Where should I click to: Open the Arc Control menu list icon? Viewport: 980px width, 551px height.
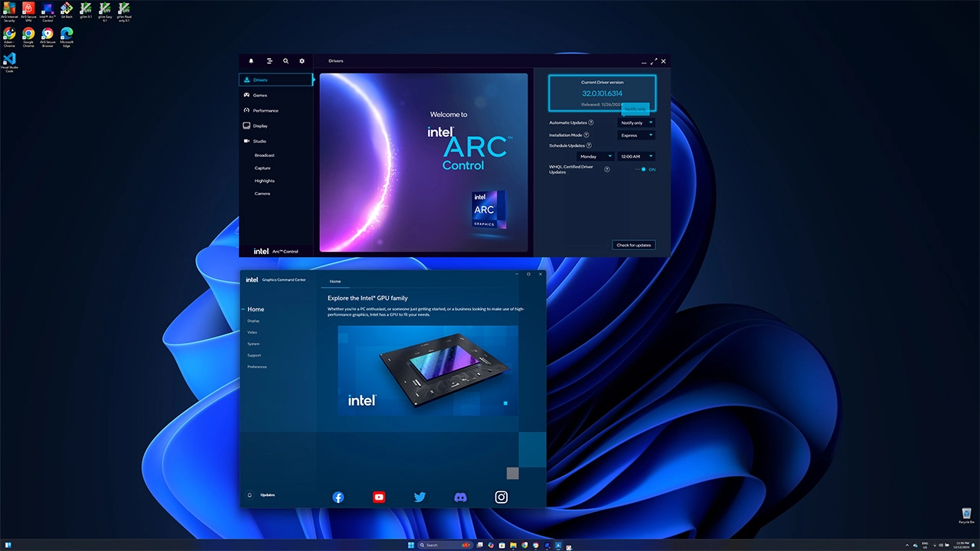269,61
